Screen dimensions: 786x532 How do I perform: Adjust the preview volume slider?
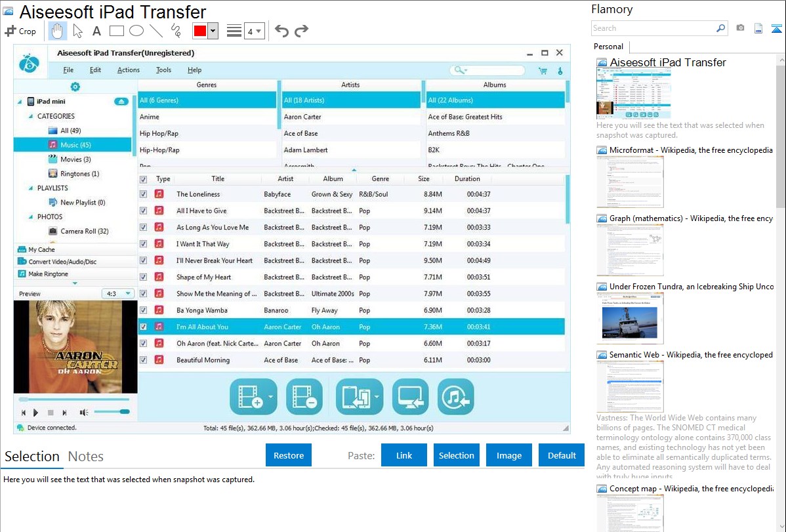pyautogui.click(x=112, y=412)
